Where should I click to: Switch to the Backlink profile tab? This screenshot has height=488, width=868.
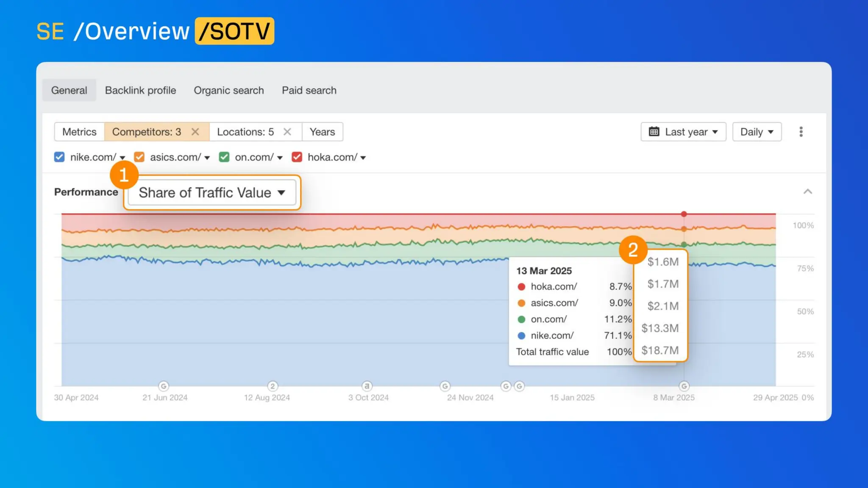click(140, 90)
